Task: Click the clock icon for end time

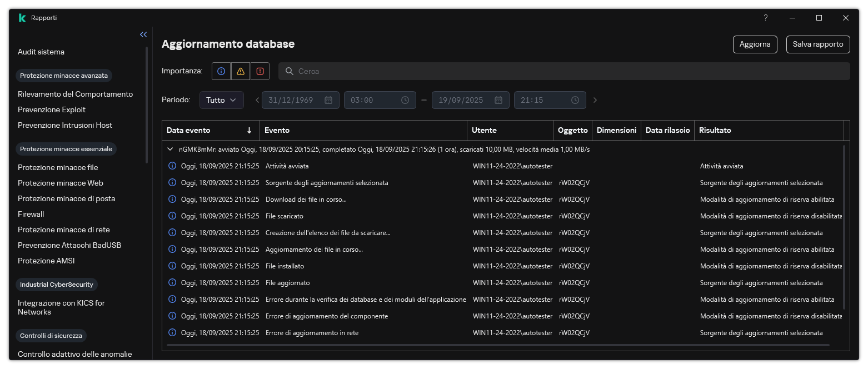Action: pyautogui.click(x=575, y=100)
